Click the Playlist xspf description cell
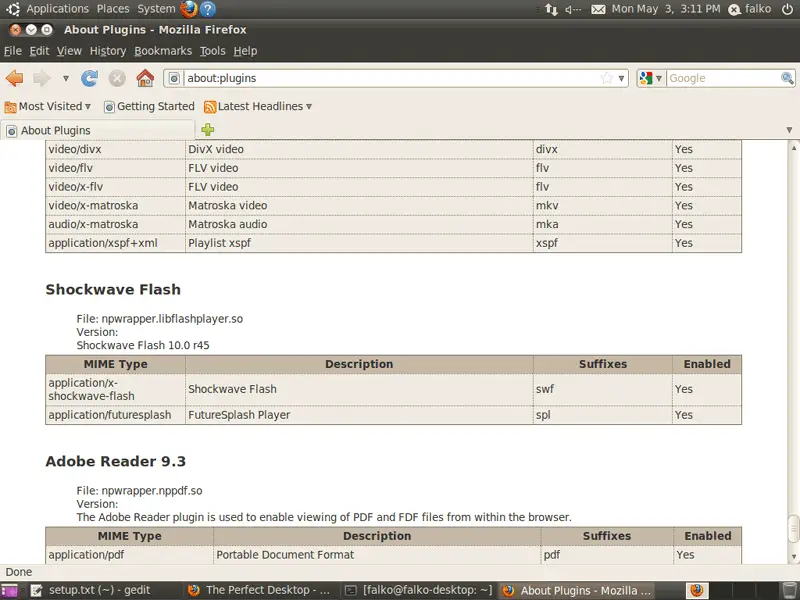 point(359,243)
